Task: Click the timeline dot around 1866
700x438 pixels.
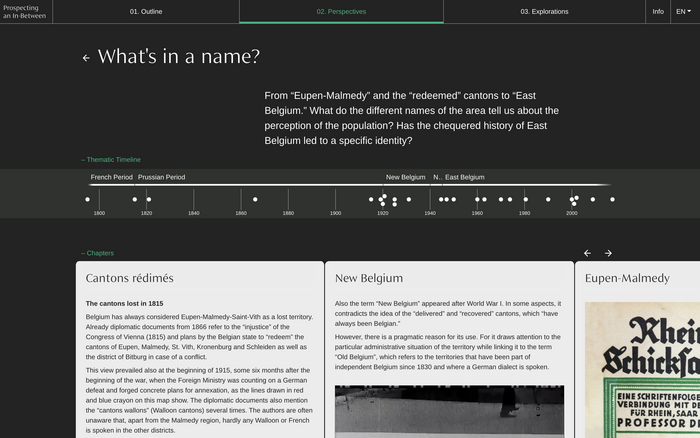Action: click(x=255, y=200)
